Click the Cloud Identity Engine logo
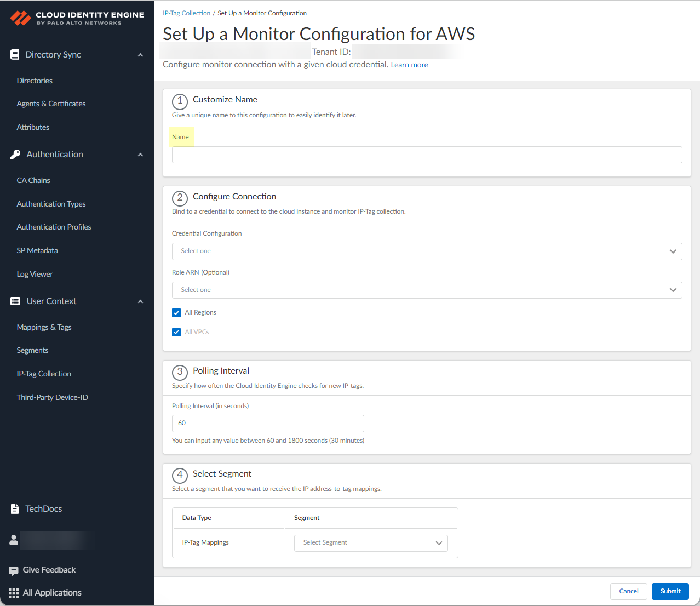This screenshot has width=700, height=606. coord(21,18)
